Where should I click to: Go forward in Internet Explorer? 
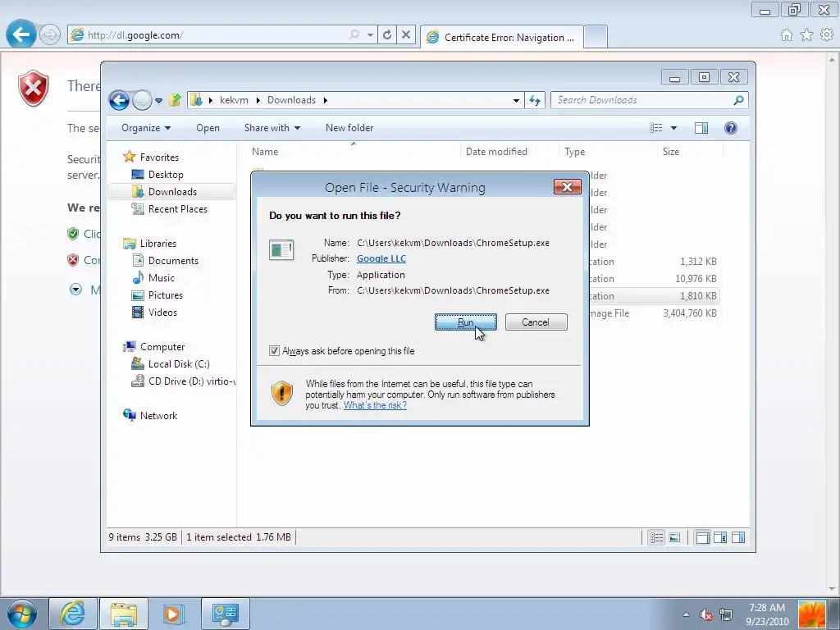coord(50,35)
